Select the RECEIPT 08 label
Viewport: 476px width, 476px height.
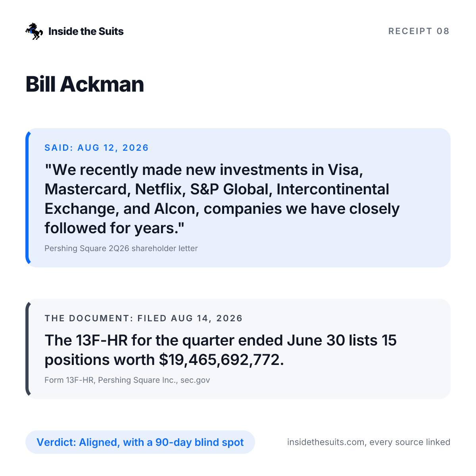click(419, 31)
